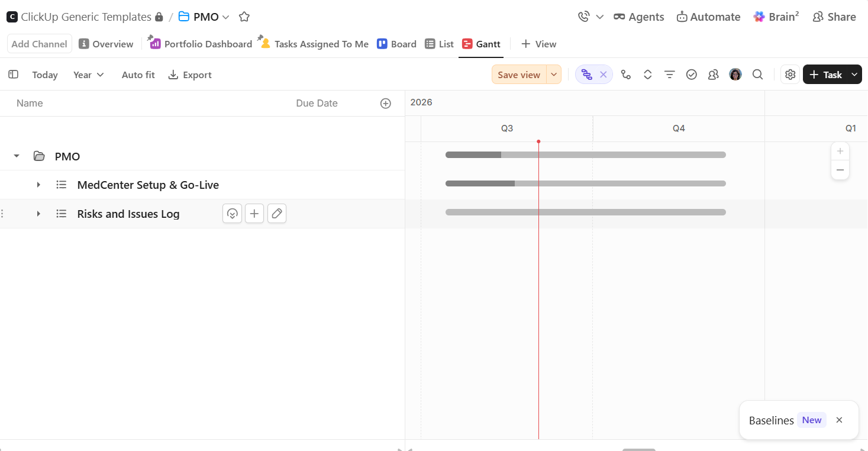The height and width of the screenshot is (451, 868).
Task: Open Save view options dropdown arrow
Action: 554,75
